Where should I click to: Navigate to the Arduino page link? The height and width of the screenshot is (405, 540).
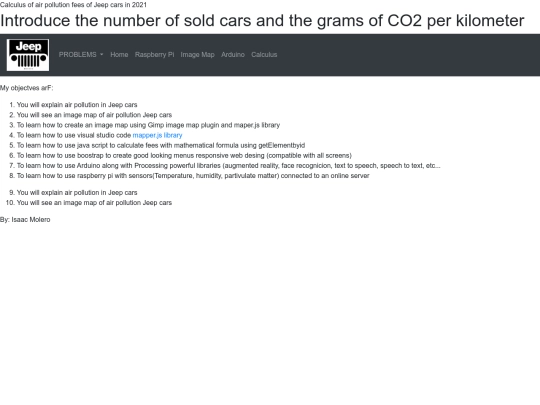[x=233, y=55]
